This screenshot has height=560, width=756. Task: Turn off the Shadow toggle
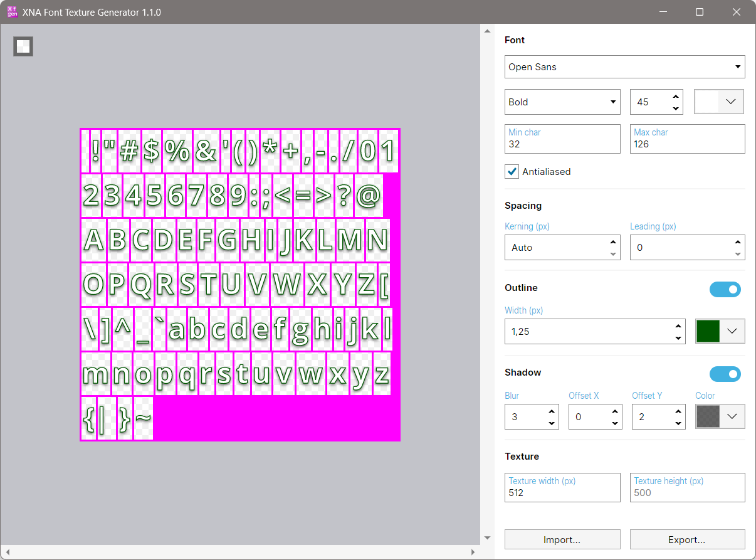tap(725, 374)
